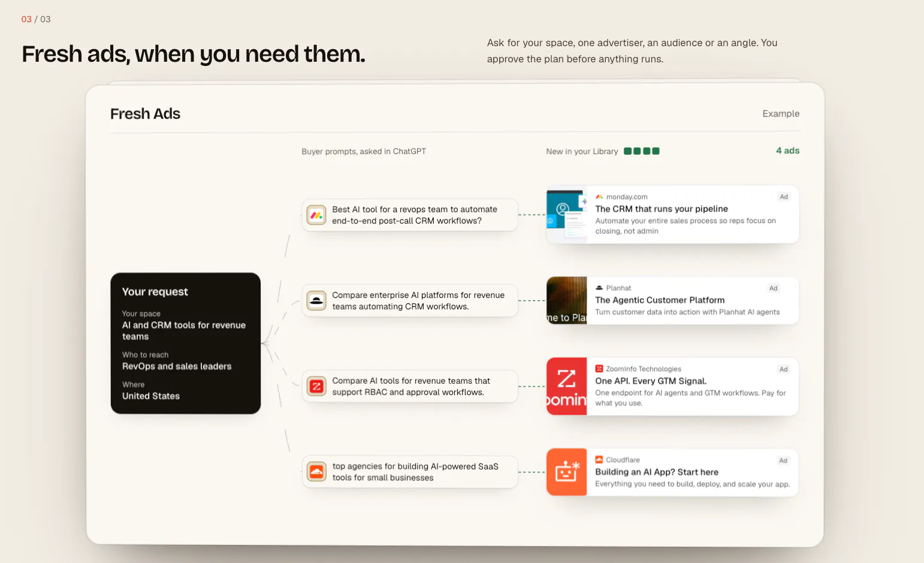924x563 pixels.
Task: Click "Turn customer data into action" ad description
Action: [x=687, y=312]
